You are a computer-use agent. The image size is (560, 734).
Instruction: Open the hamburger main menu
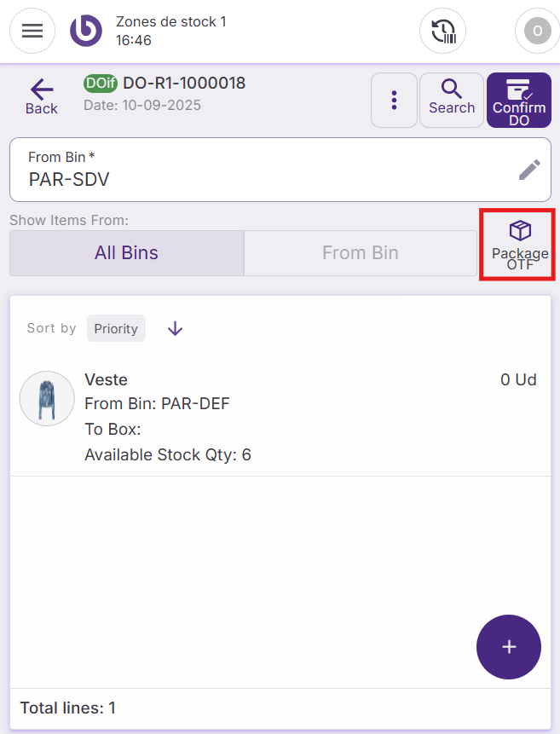(x=32, y=31)
